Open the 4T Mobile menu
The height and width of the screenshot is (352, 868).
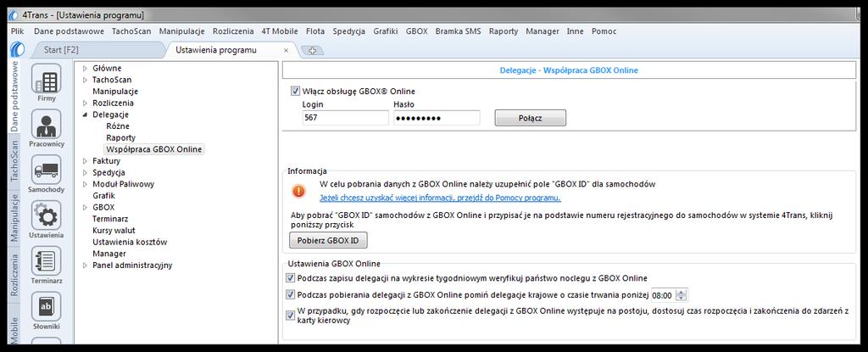click(x=280, y=31)
